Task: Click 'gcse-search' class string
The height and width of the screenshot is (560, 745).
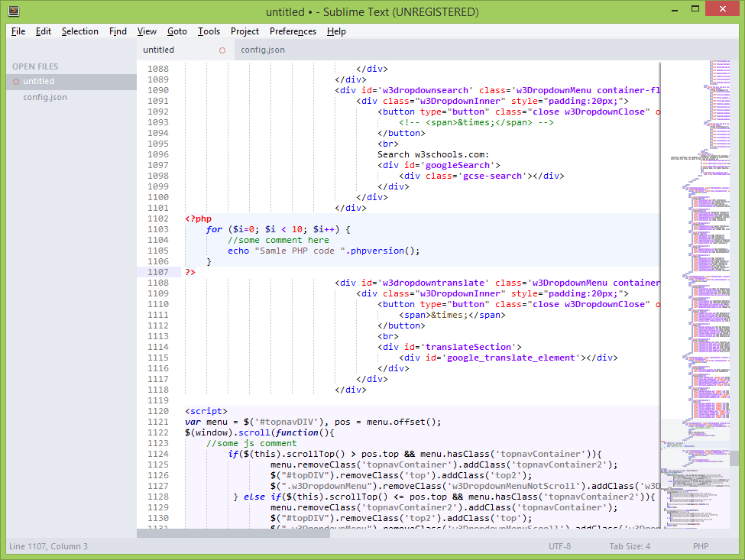Action: click(492, 176)
